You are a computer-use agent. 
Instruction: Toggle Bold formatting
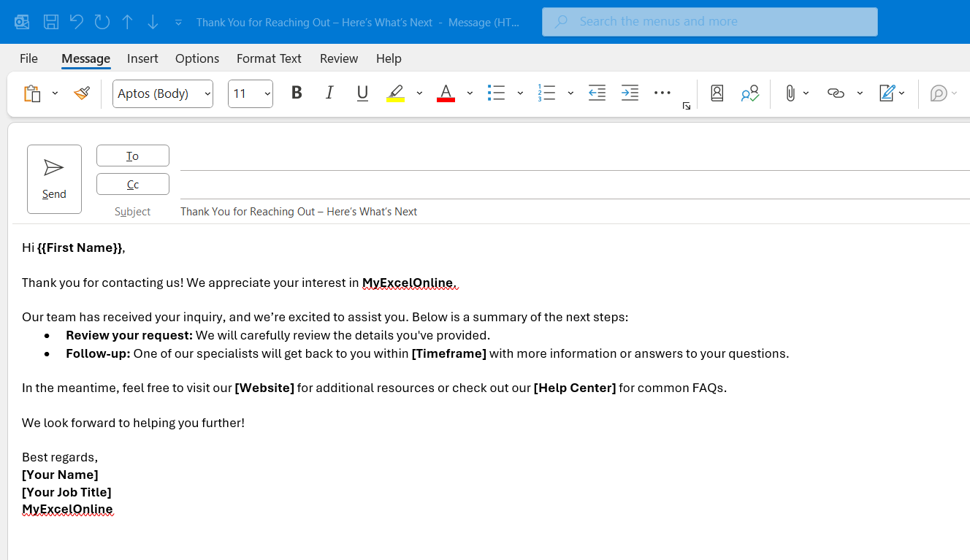[x=297, y=93]
